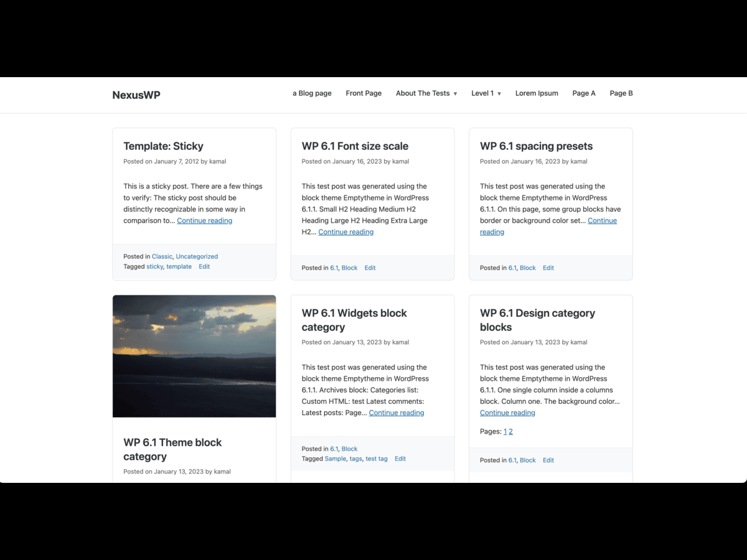Open the NexusWP site homepage link
The height and width of the screenshot is (560, 747).
click(136, 95)
